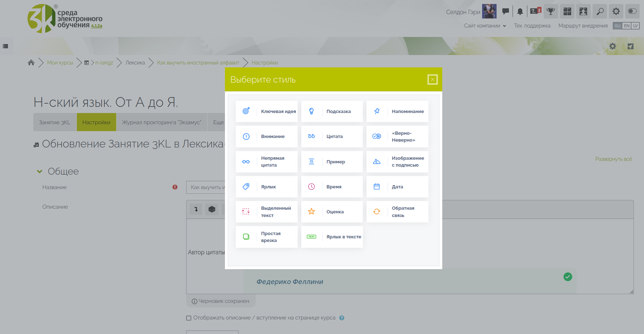Open the notifications bell
The image size is (644, 334).
[520, 12]
